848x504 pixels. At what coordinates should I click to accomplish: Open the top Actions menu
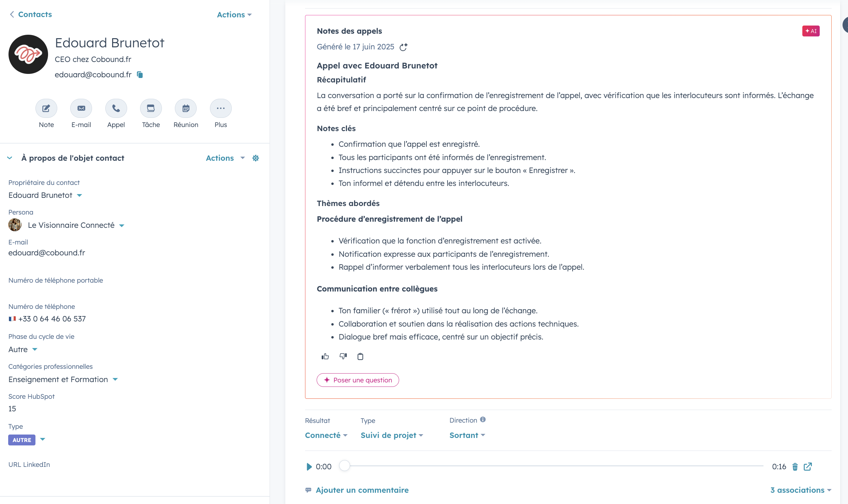pos(234,15)
